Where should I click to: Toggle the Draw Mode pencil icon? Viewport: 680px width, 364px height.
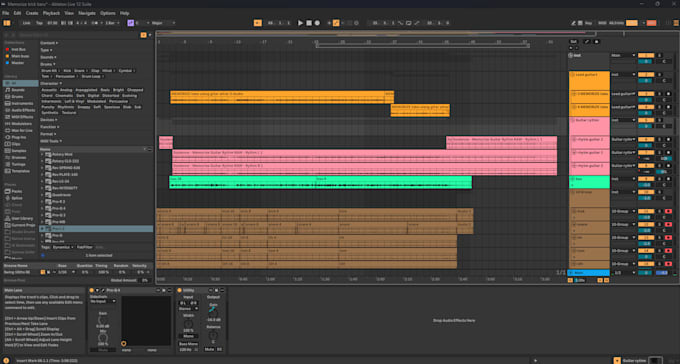(573, 23)
